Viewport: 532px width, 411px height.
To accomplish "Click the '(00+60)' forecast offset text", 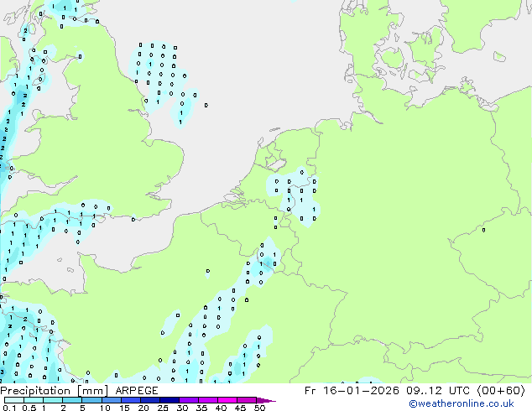I will [x=501, y=391].
